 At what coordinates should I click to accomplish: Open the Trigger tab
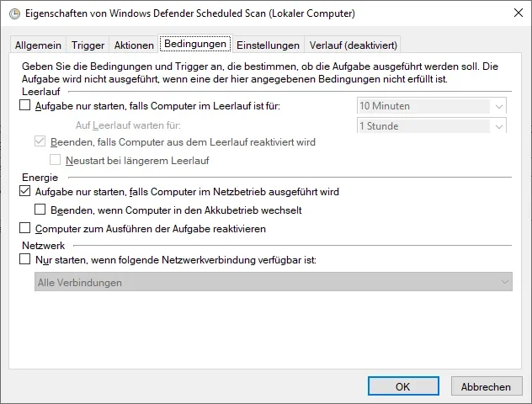(88, 45)
